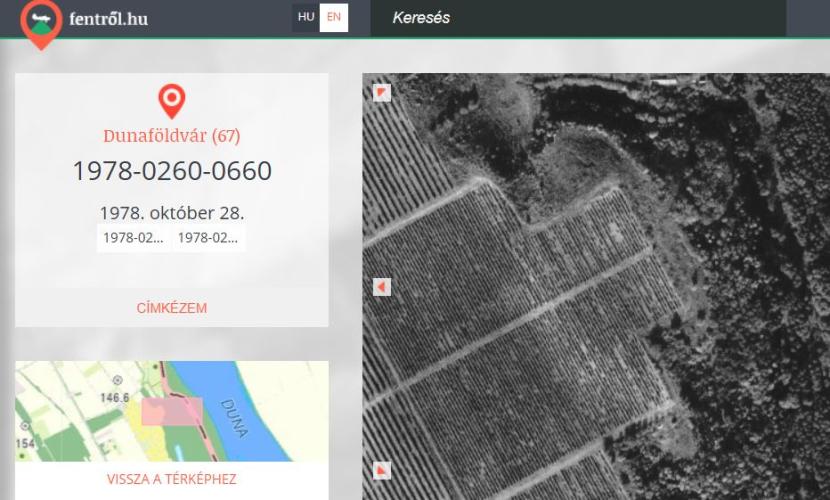Open the Dunaföldvár (67) location link
The image size is (830, 500).
172,136
